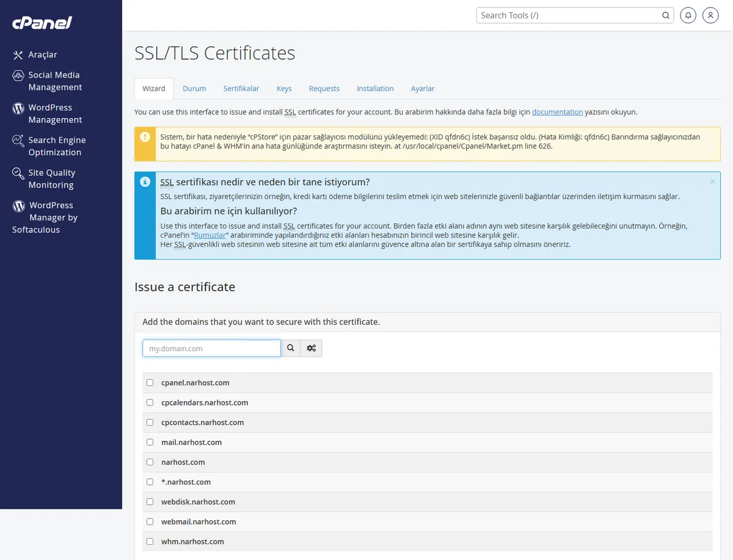This screenshot has height=560, width=733.
Task: Check the cpcontacts.narhost.com checkbox
Action: click(x=150, y=423)
